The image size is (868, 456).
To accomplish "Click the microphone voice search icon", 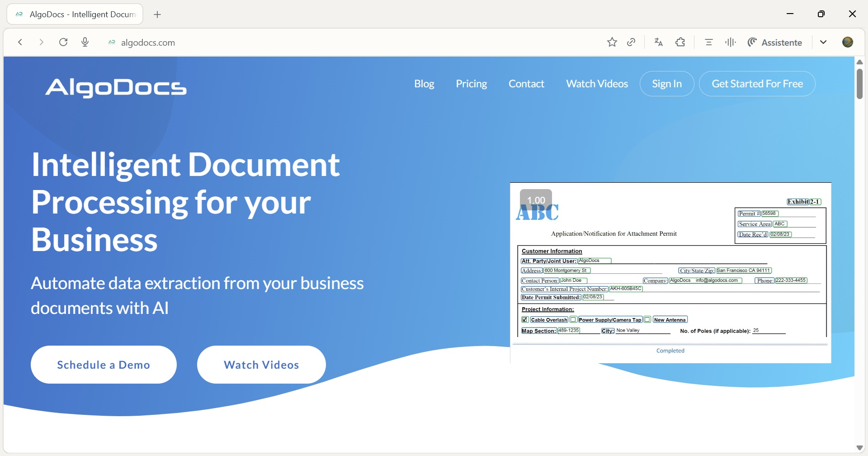I will pos(85,42).
